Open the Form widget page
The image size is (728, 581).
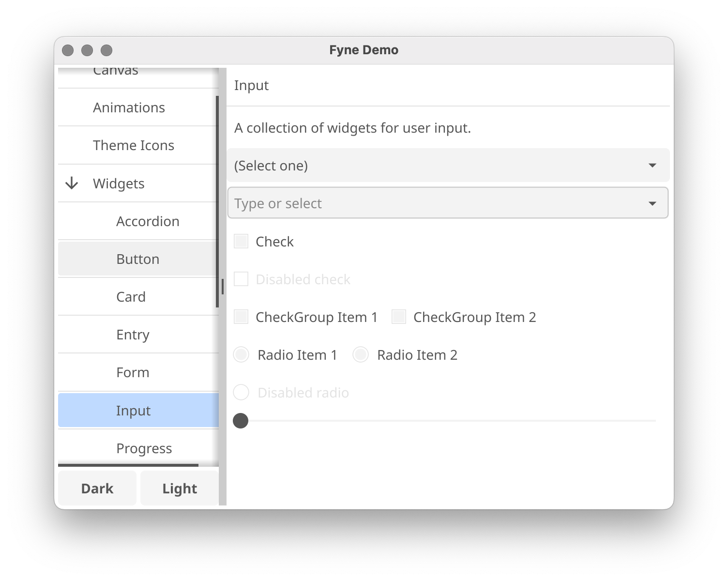(x=138, y=372)
